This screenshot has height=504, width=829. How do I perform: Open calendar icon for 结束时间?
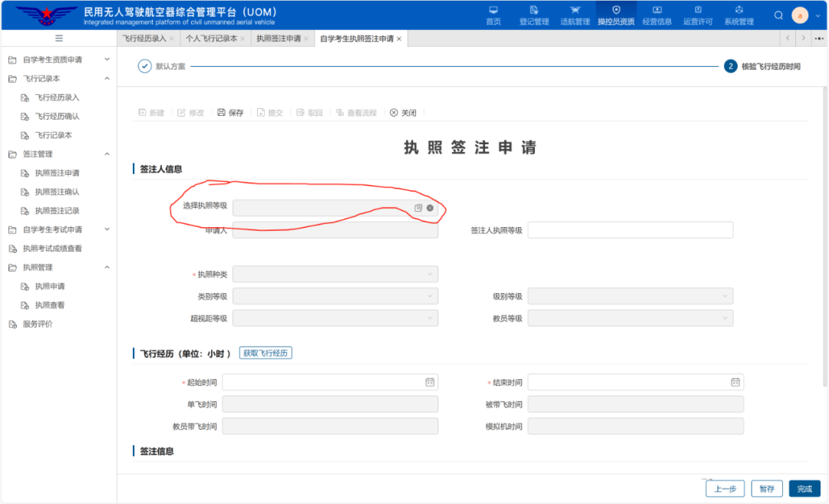point(735,382)
